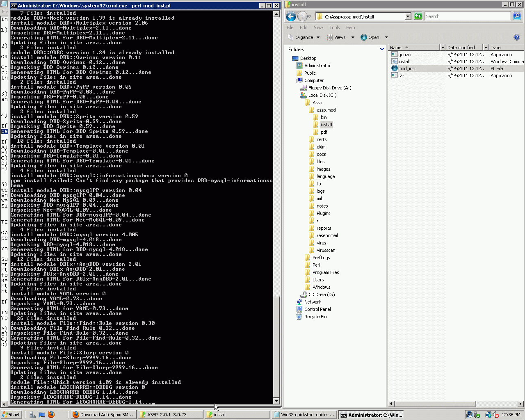
Task: Open Explorer Help question mark icon
Action: (517, 37)
